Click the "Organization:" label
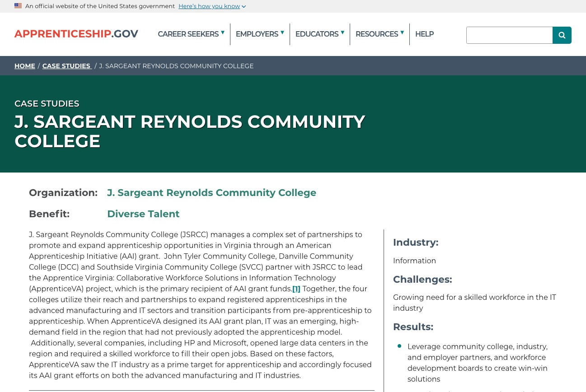This screenshot has width=586, height=392. pos(63,193)
